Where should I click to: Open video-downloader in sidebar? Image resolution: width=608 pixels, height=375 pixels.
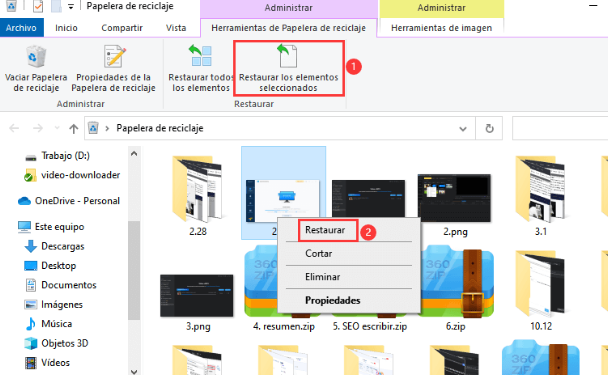click(72, 175)
